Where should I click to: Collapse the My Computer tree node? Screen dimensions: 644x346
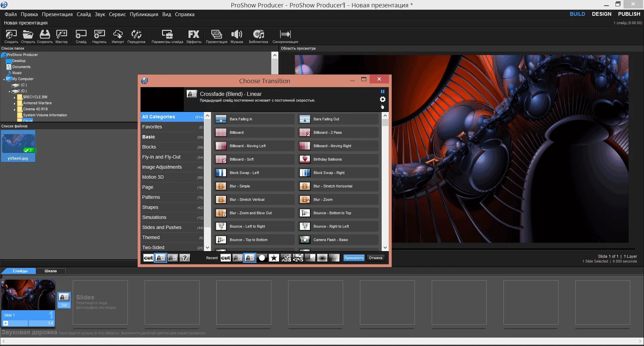click(4, 79)
